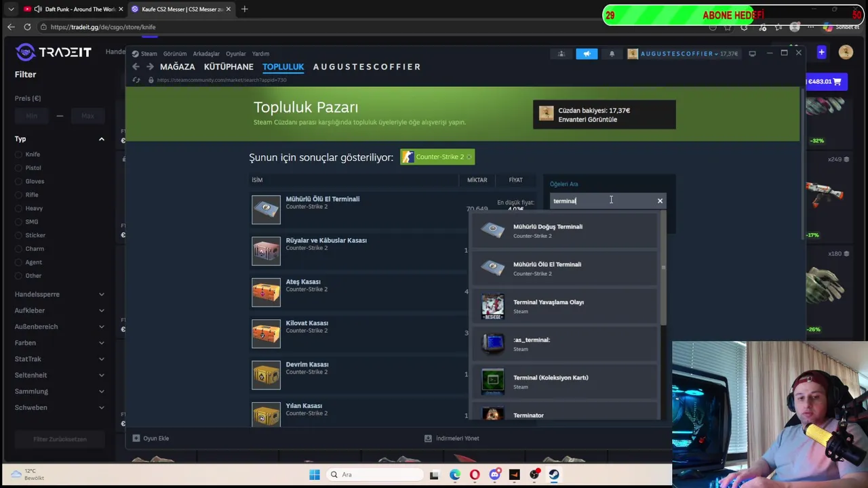Screen dimensions: 868x488
Task: Remove the Counter-Strike 2 filter tag
Action: pyautogui.click(x=469, y=157)
